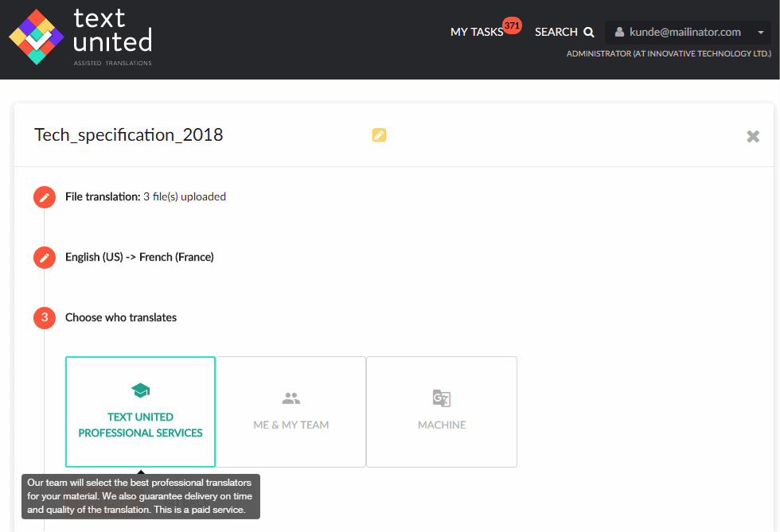
Task: Select Text United Professional Services option
Action: [140, 412]
